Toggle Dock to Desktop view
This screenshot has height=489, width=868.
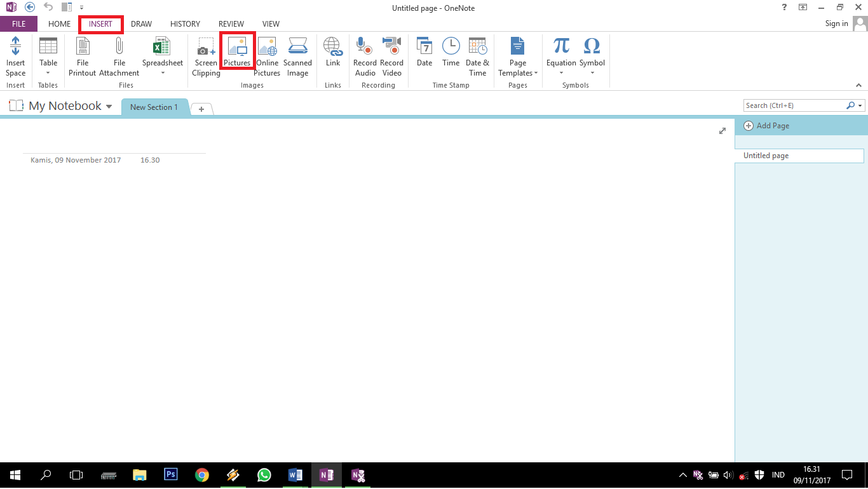(x=67, y=8)
